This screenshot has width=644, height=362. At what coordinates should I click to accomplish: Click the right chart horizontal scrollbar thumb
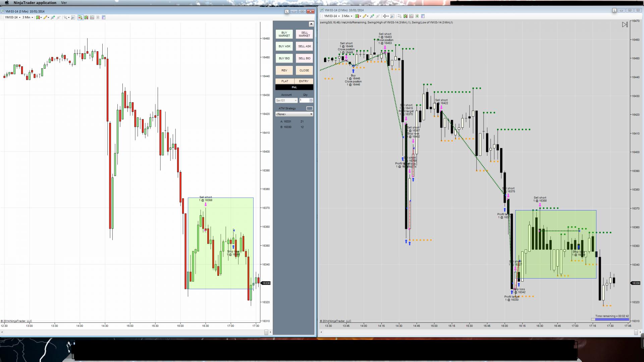(x=636, y=332)
